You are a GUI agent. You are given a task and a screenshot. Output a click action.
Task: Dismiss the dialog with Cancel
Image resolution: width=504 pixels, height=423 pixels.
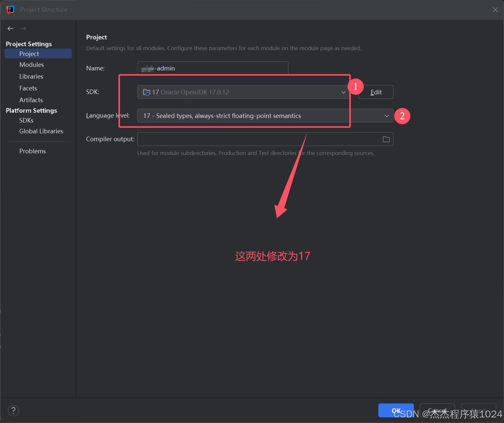pyautogui.click(x=437, y=410)
